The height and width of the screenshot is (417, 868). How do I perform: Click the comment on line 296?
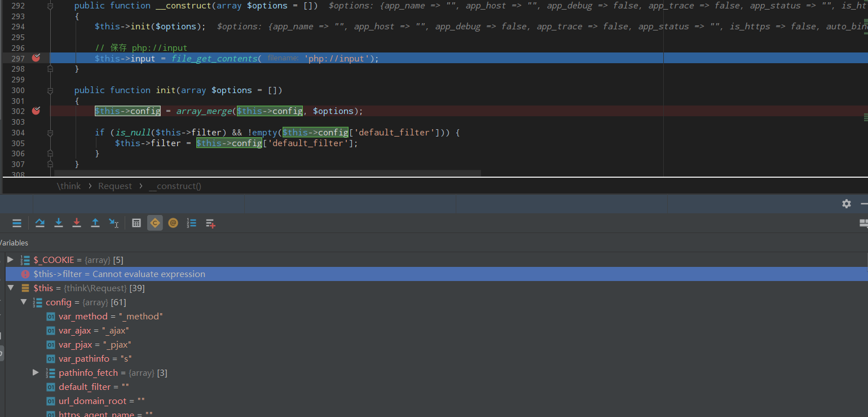click(x=141, y=48)
